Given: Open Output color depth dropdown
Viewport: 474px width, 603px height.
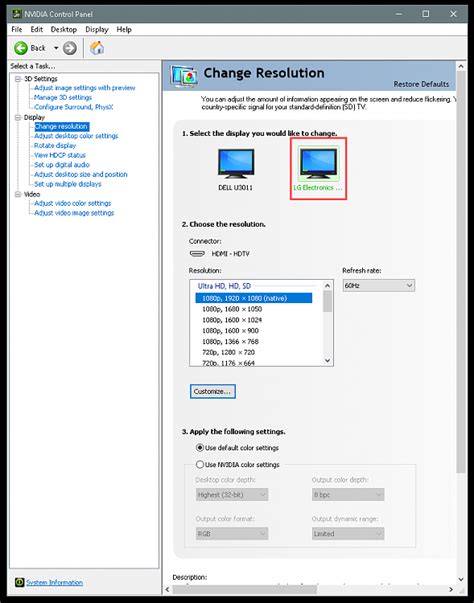Looking at the screenshot, I should (x=348, y=495).
